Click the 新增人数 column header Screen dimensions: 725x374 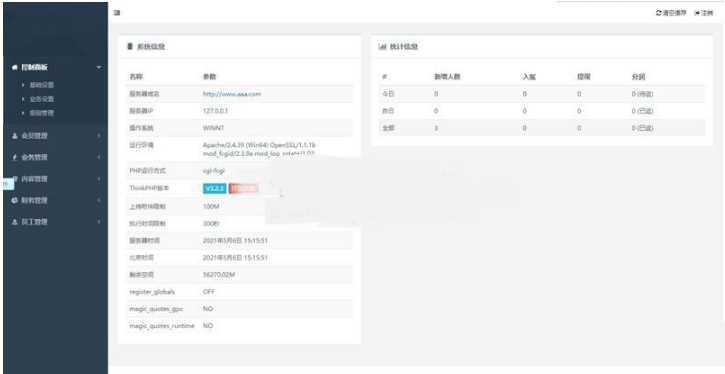click(x=447, y=77)
